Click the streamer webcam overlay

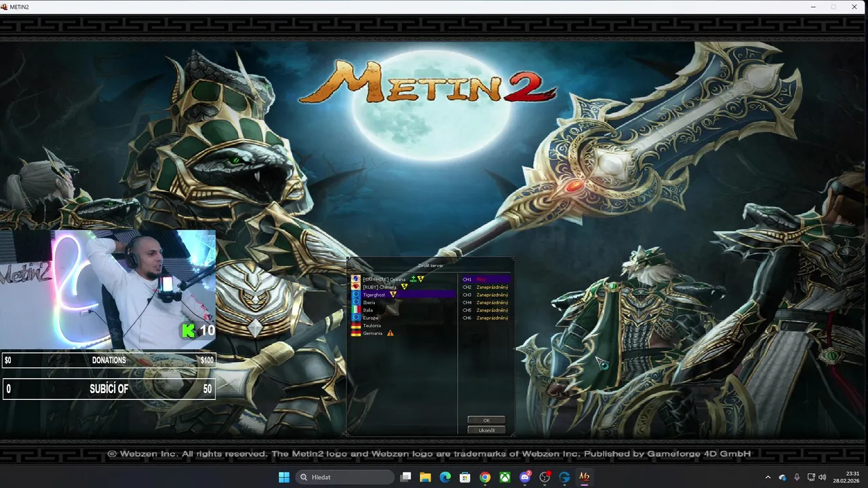tap(108, 289)
